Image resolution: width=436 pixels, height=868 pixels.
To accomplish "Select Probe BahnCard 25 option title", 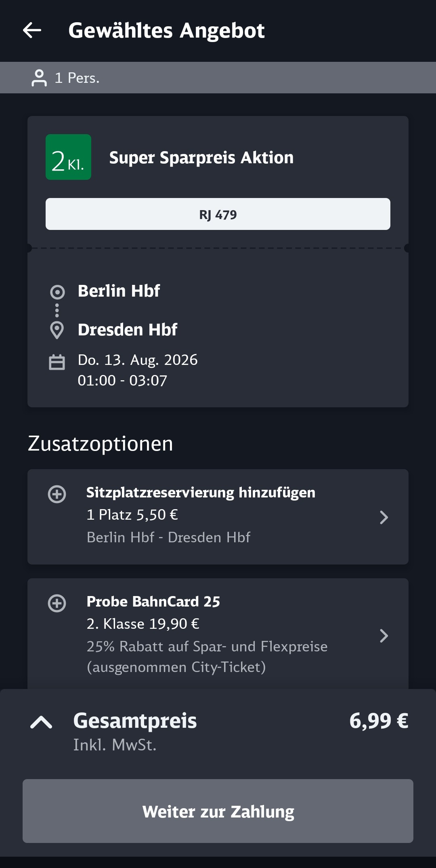I will pos(153,602).
